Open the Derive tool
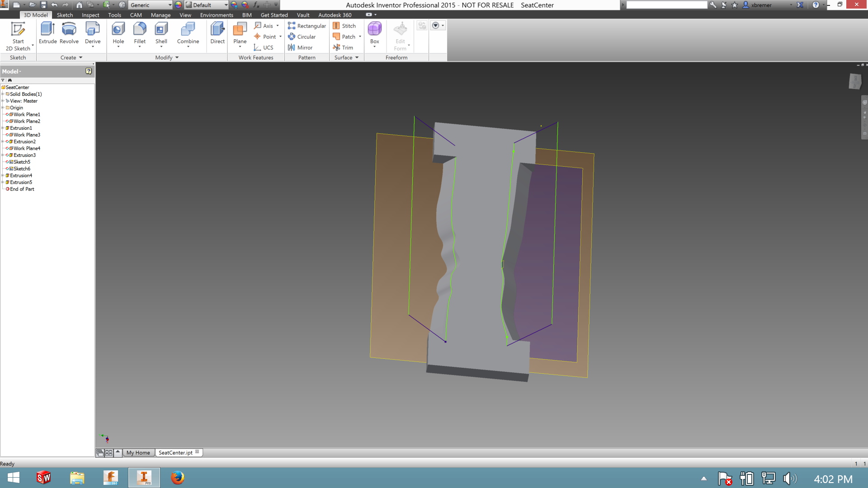868x488 pixels. point(93,34)
